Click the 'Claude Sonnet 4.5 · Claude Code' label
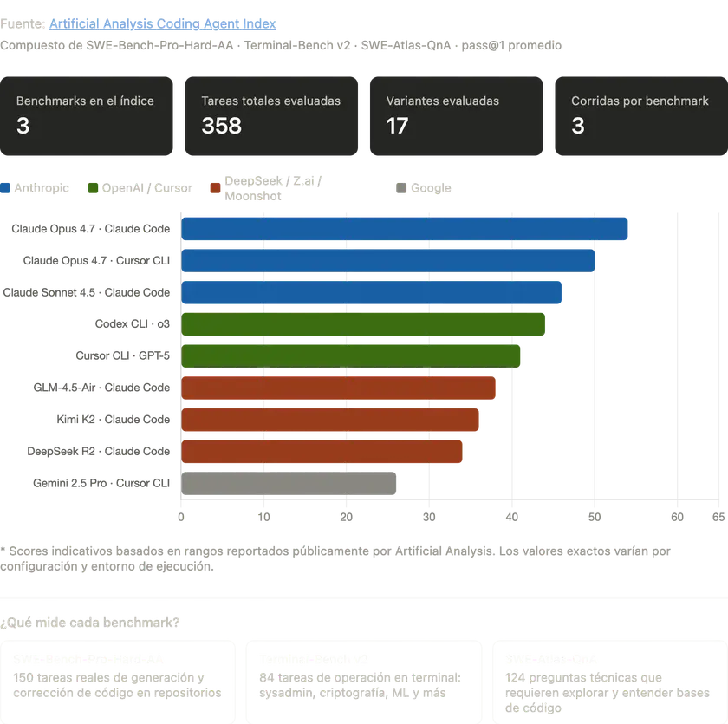This screenshot has height=724, width=728. coord(87,292)
